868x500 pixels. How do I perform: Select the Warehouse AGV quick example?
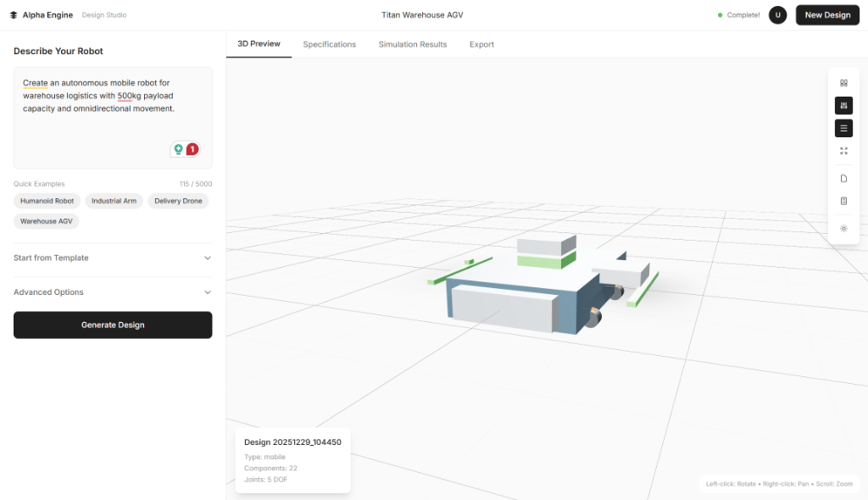46,220
